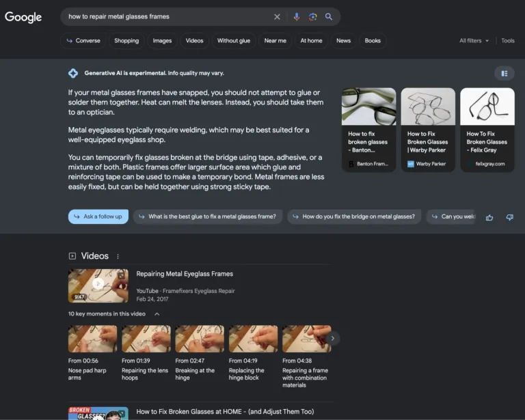Select the Near me filter chip
The width and height of the screenshot is (525, 420).
coord(275,40)
